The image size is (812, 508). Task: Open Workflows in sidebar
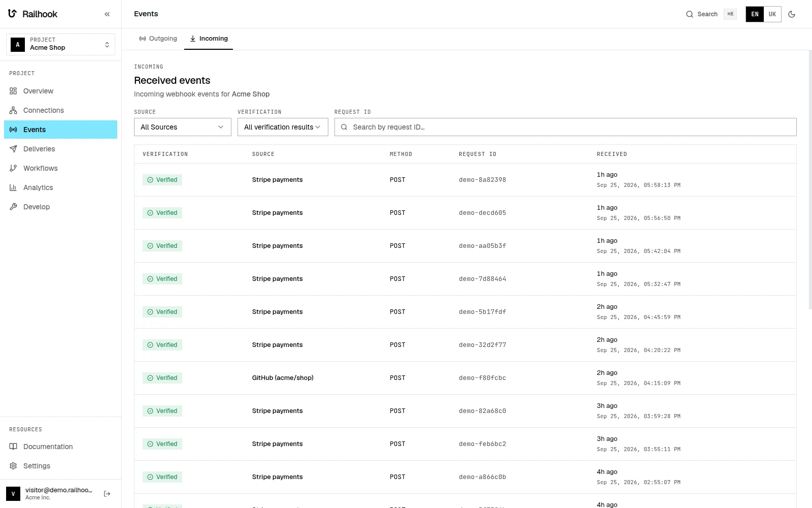[60, 168]
